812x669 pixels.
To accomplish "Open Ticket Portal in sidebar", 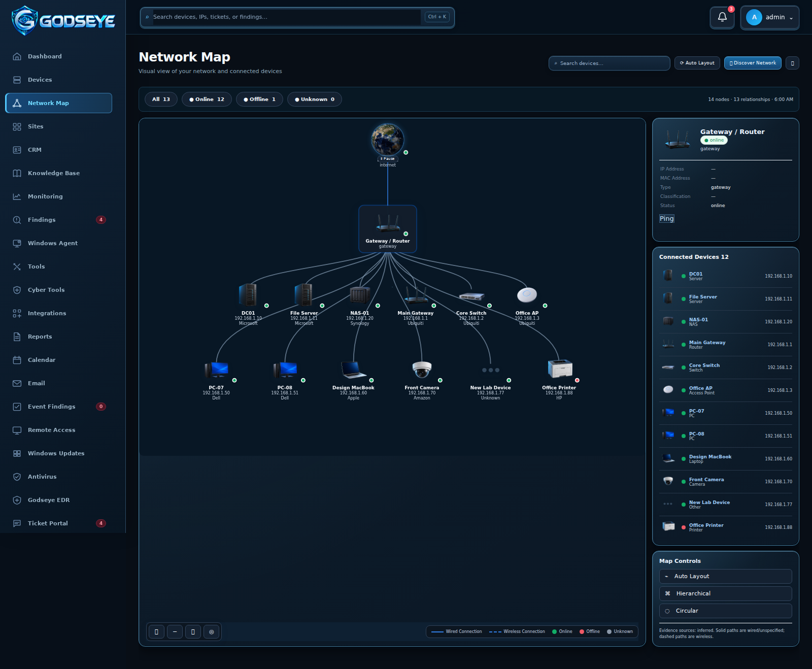I will click(58, 523).
